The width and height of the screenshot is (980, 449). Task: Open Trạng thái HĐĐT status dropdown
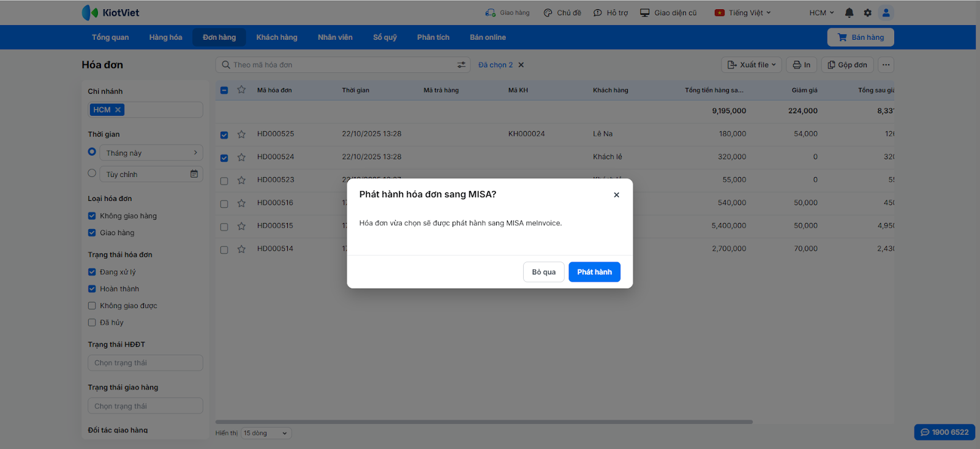[x=145, y=363]
